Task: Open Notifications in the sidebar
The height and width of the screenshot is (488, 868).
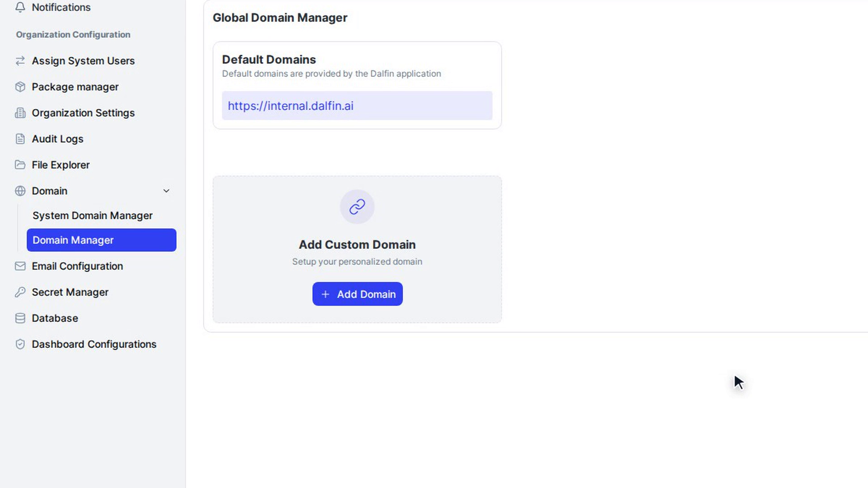Action: pos(61,7)
